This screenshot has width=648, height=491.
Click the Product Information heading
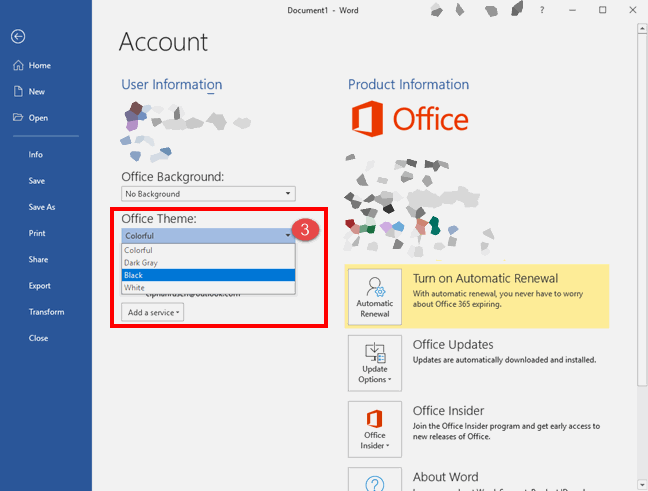click(x=408, y=84)
